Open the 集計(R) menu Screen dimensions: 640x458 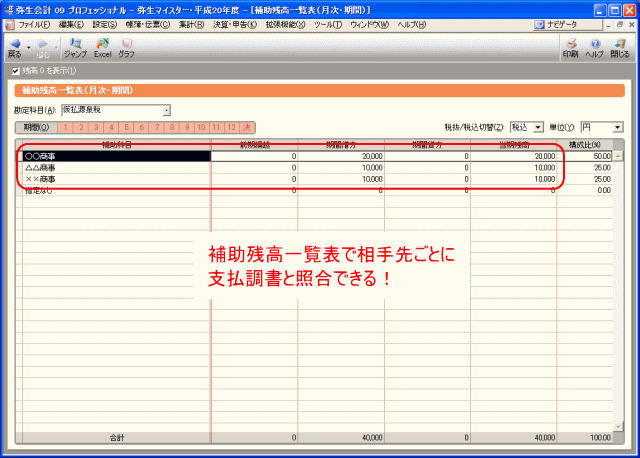click(x=191, y=25)
